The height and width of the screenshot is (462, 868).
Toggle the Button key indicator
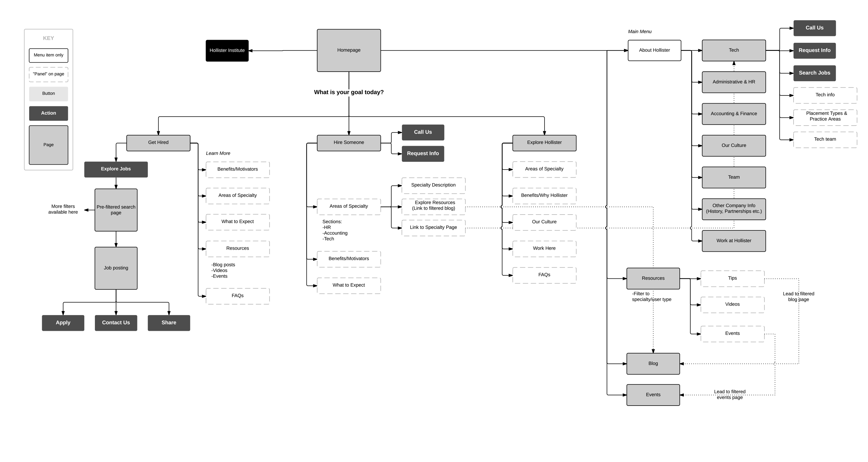[49, 94]
